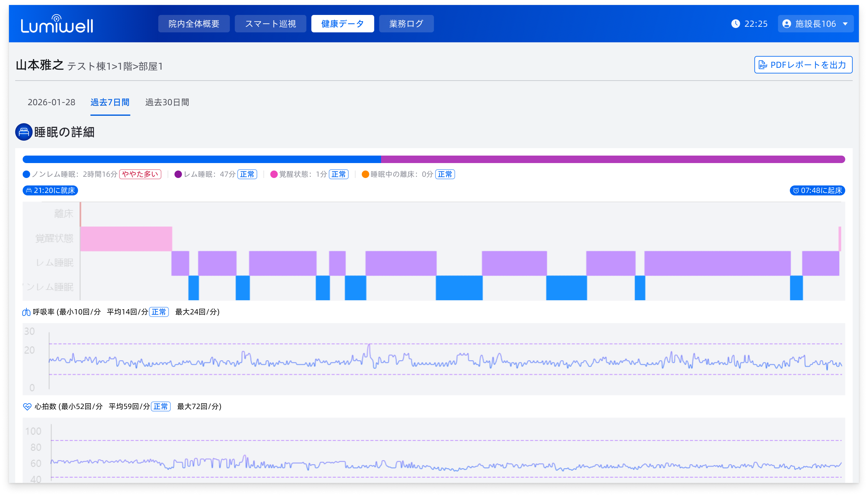Viewport: 868px width, 496px height.
Task: Expand the 施設長106 account dropdown arrow
Action: 845,24
